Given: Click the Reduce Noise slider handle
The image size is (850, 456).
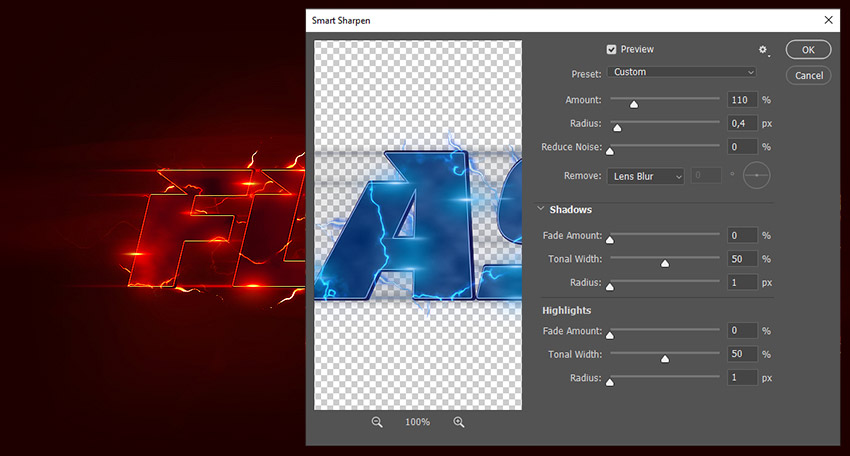Looking at the screenshot, I should click(x=610, y=151).
